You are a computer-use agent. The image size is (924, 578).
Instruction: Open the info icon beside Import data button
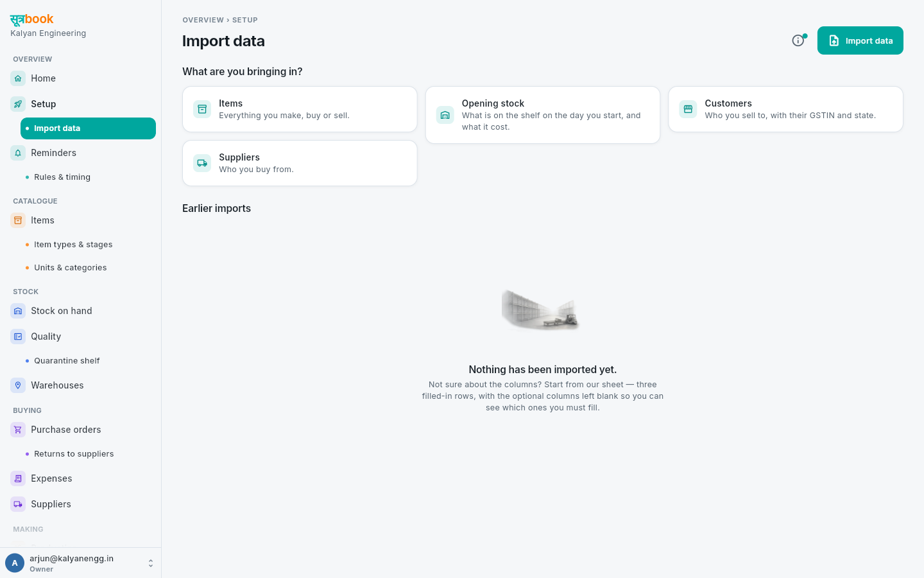pyautogui.click(x=798, y=40)
